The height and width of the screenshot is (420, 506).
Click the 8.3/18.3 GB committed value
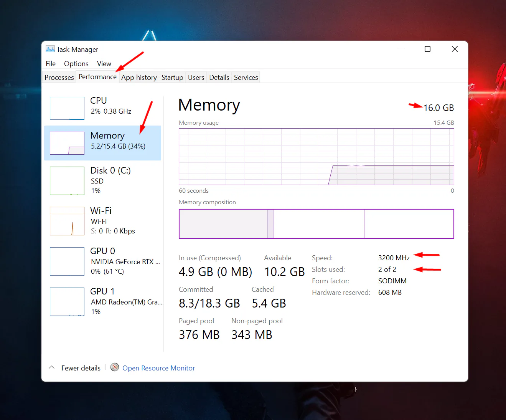(x=209, y=303)
